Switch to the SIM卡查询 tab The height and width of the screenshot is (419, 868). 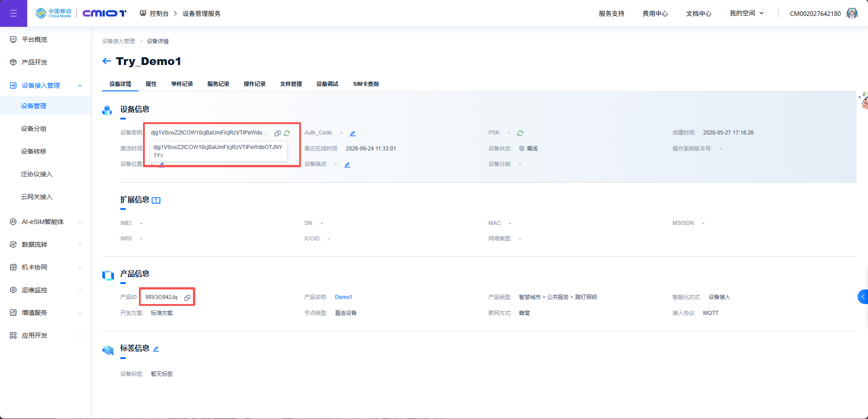pyautogui.click(x=366, y=84)
